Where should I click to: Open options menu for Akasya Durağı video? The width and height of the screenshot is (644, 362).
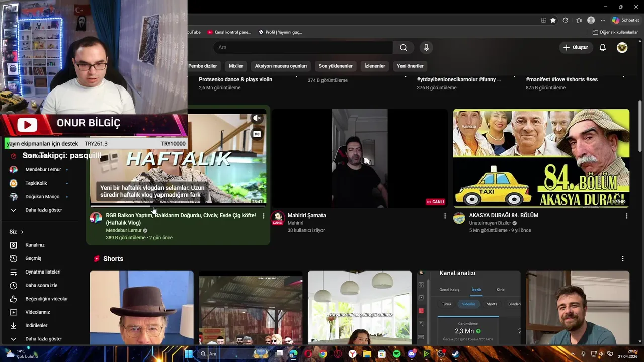626,216
